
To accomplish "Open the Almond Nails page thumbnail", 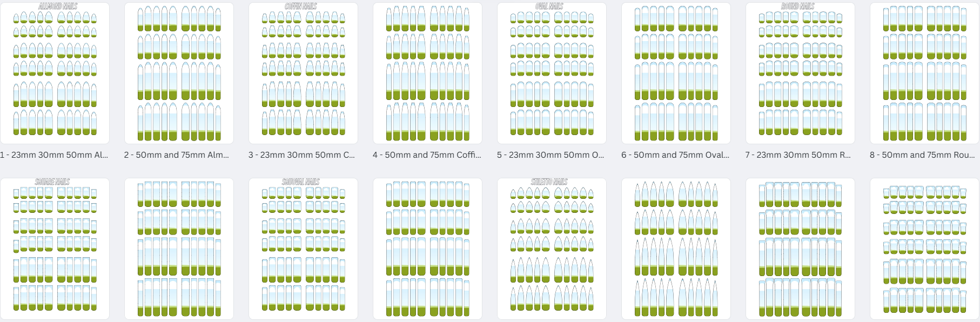I will pos(55,73).
